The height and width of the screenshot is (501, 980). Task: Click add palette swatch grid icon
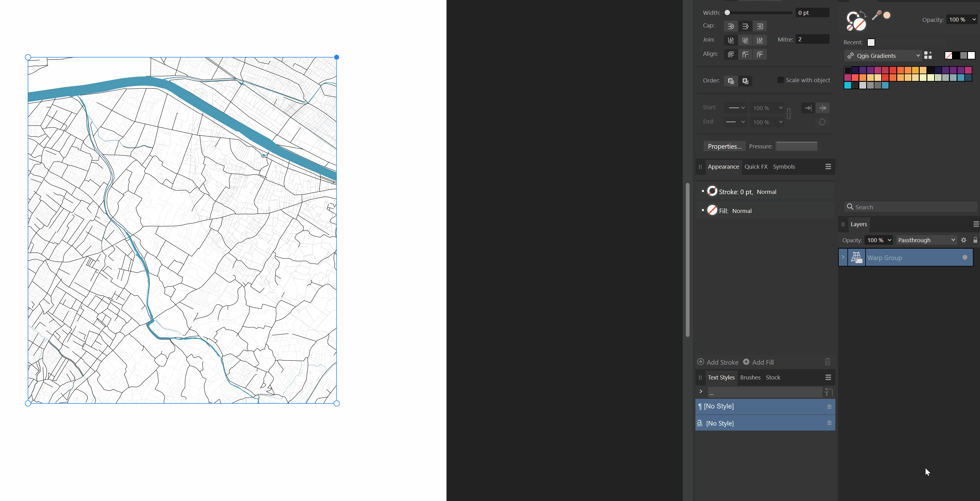point(928,55)
